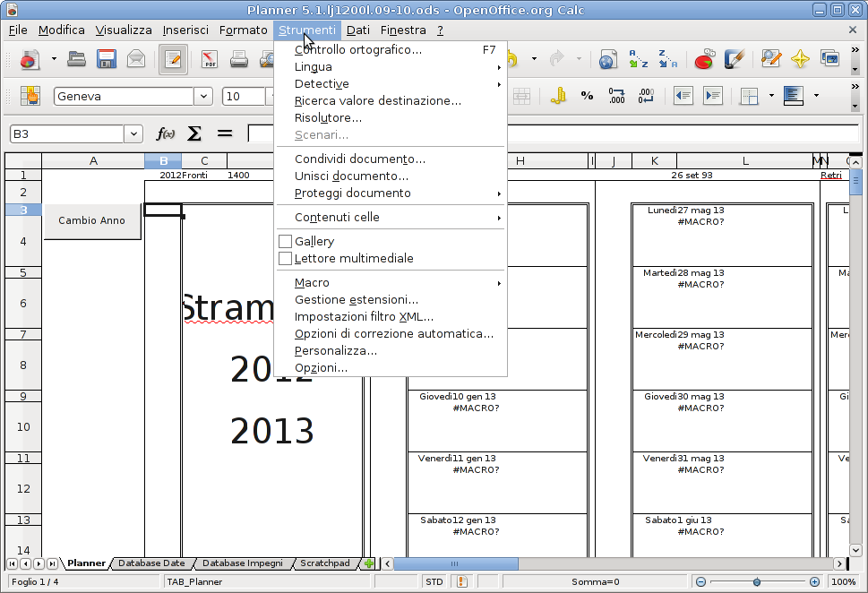The height and width of the screenshot is (593, 868).
Task: Open the Dati menu
Action: (357, 30)
